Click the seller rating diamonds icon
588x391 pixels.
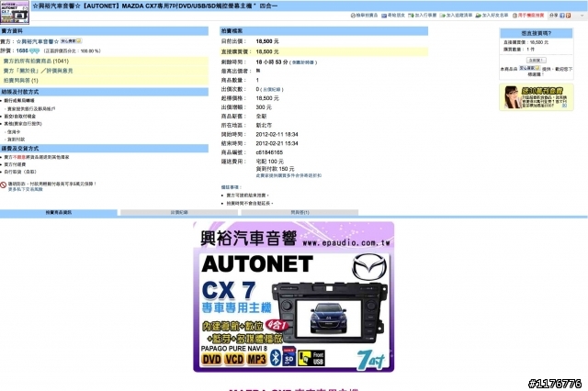tap(35, 50)
